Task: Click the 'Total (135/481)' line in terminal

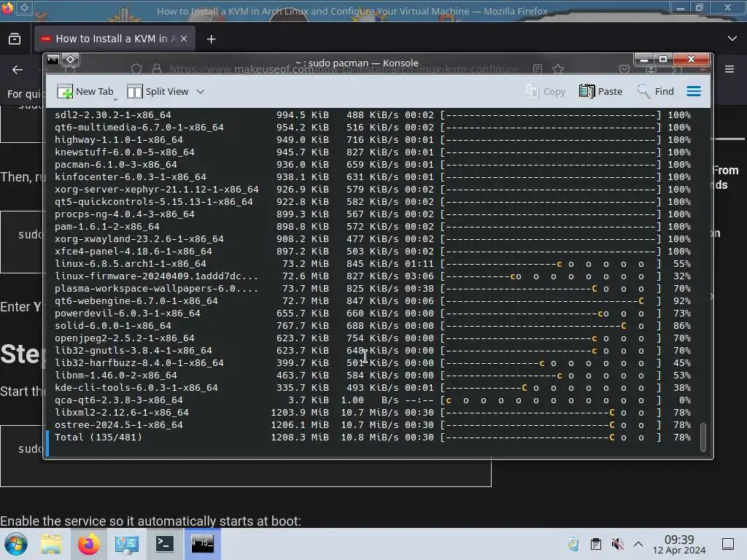Action: 373,437
